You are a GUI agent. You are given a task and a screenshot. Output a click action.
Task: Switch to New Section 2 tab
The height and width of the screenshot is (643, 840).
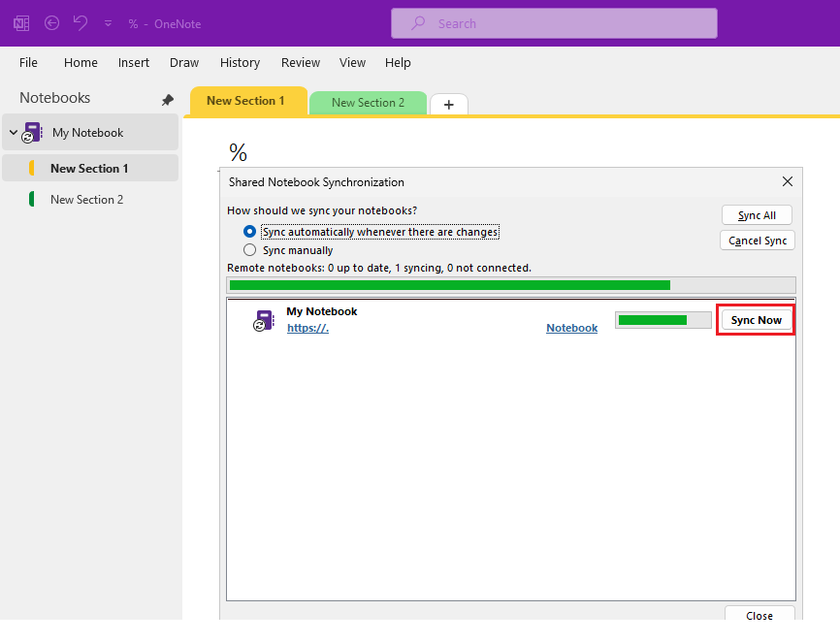click(x=368, y=103)
